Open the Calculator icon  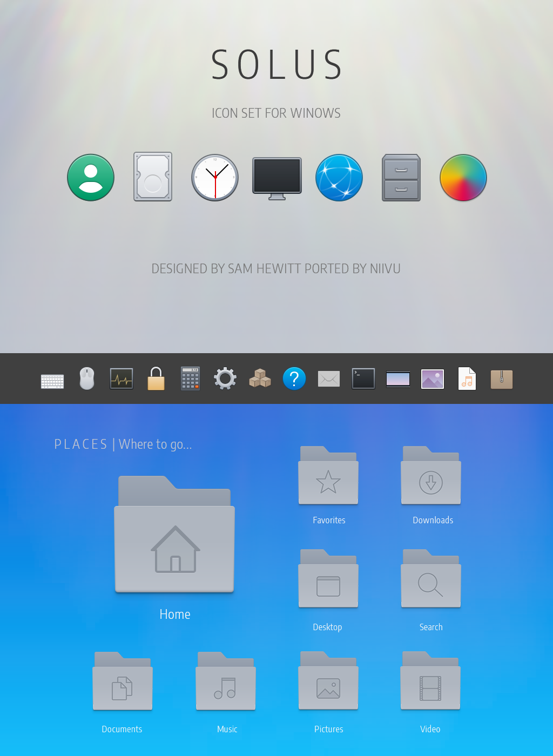click(x=190, y=379)
